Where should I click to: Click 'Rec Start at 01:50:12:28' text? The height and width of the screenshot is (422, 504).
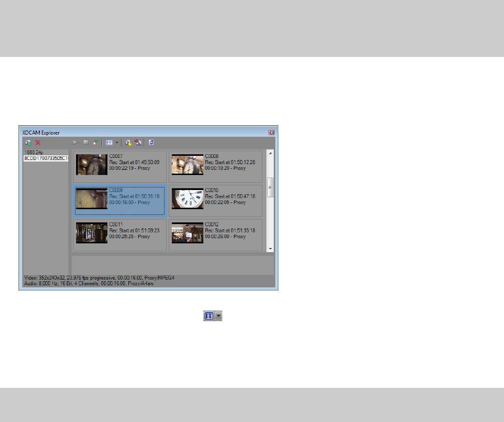[x=230, y=162]
